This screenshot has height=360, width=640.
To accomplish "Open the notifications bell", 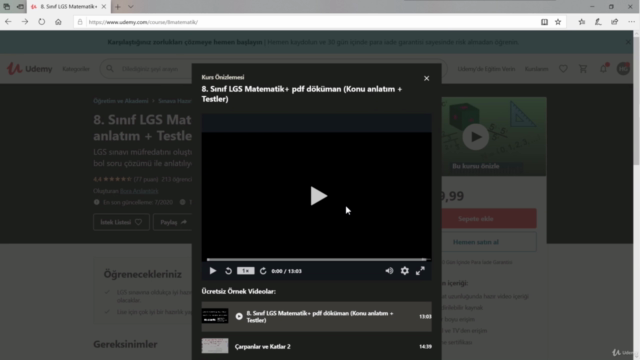I will (603, 69).
